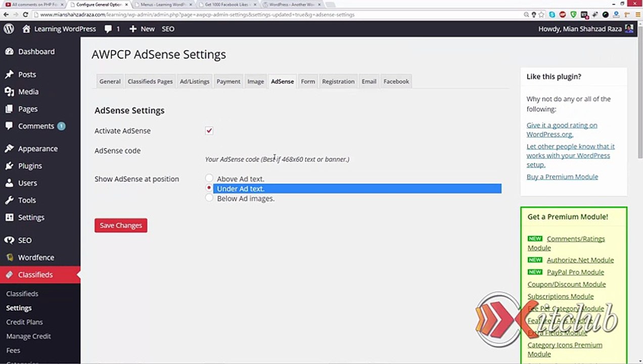Click the Skype extension icon

pyautogui.click(x=552, y=15)
